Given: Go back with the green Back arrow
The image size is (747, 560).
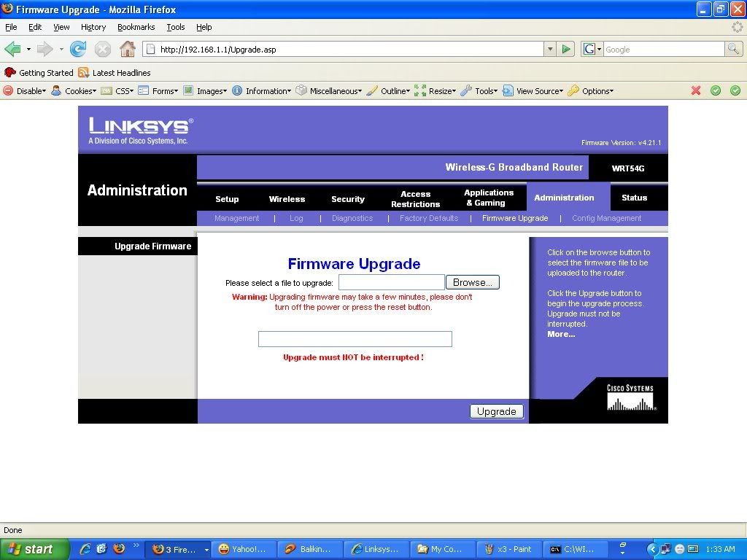Looking at the screenshot, I should 12,49.
